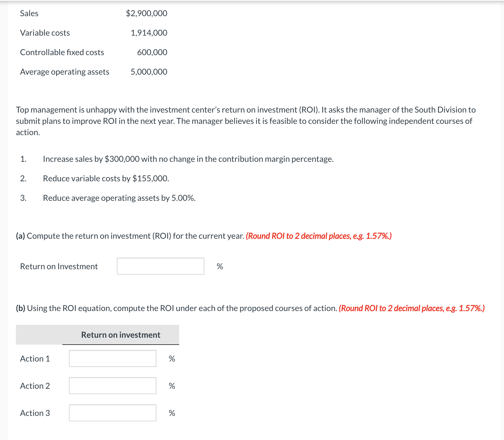Click the Action 1 row label
Screen dimensions: 504x440
coord(35,359)
